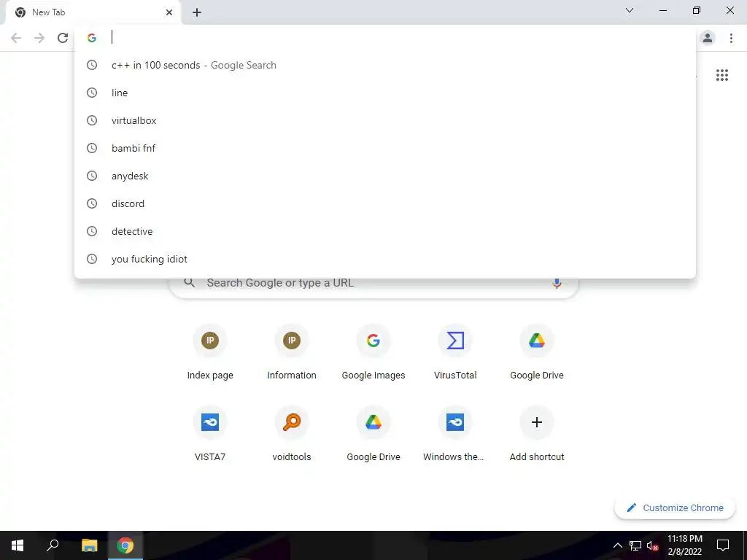Open the Google apps grid

coord(721,75)
